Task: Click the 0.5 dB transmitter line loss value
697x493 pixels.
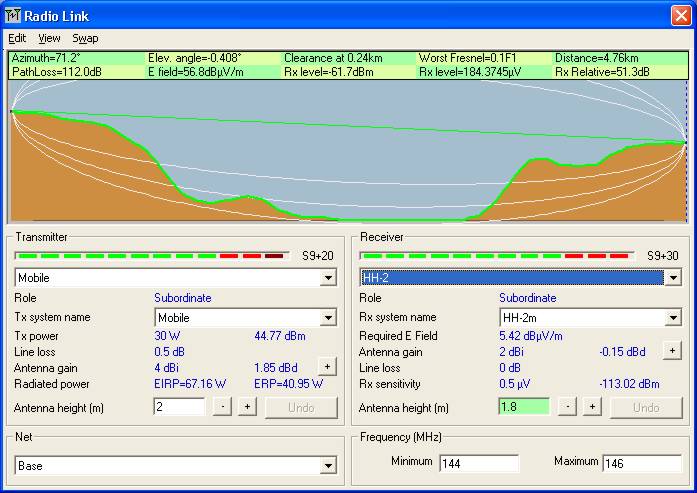Action: [169, 352]
